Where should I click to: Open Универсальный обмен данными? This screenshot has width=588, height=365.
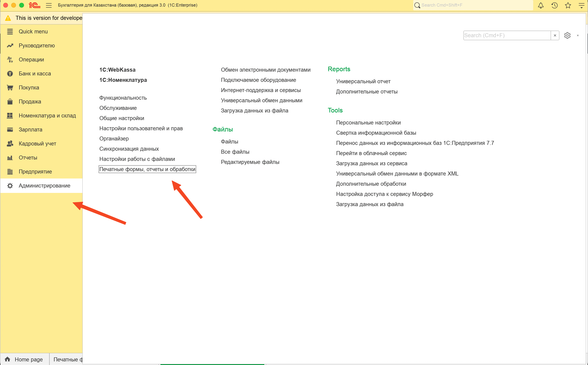tap(262, 100)
